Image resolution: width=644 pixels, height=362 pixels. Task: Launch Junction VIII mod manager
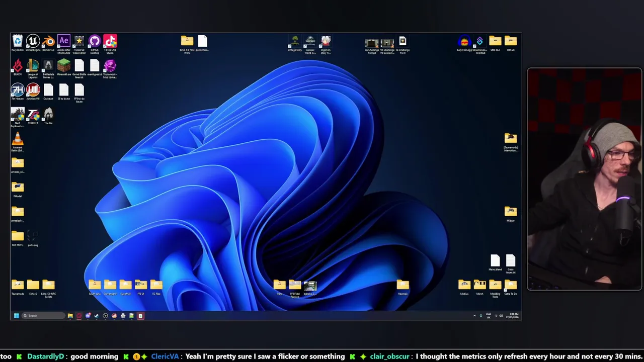click(33, 92)
